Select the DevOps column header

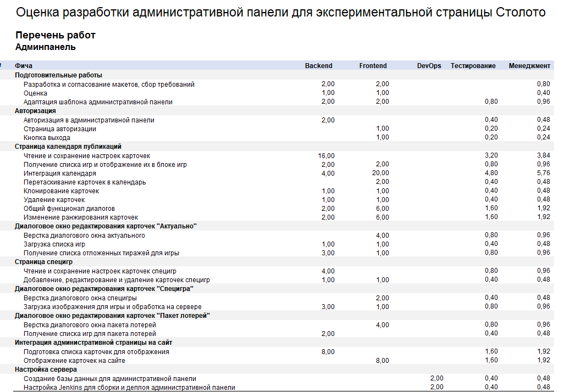pos(429,66)
